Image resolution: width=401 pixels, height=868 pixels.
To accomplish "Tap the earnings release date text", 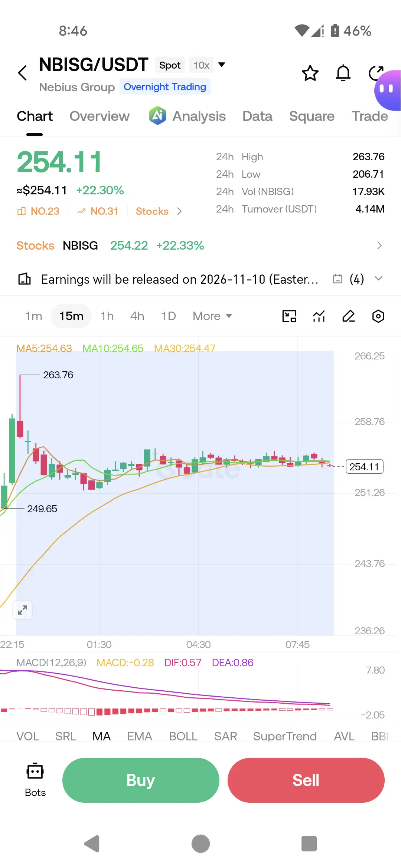I will (180, 279).
